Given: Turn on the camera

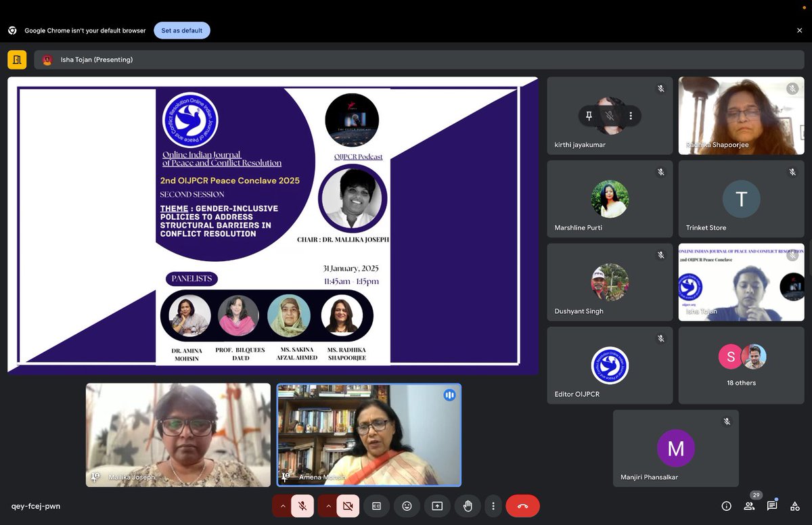Looking at the screenshot, I should (348, 506).
